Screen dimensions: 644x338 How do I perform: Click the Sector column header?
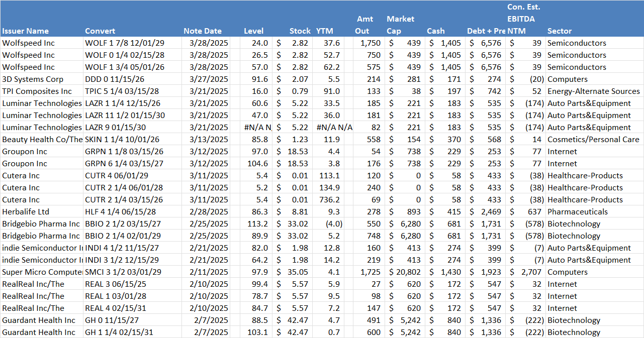(x=560, y=31)
